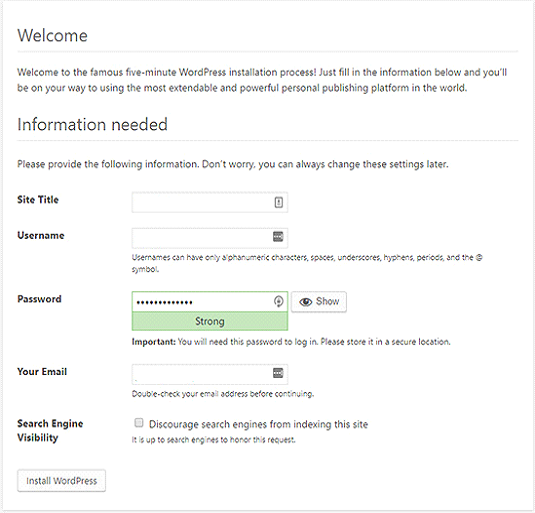Click the Information needed heading
This screenshot has width=535, height=513.
pyautogui.click(x=92, y=124)
